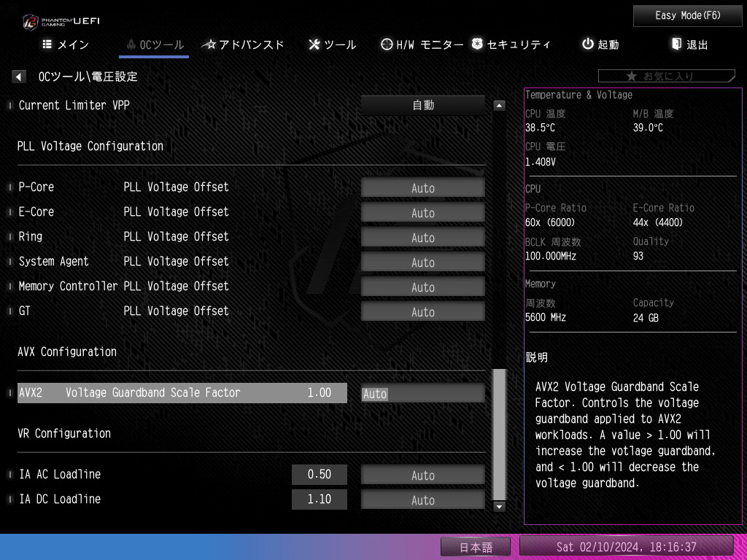Click the Quality 93 value
The height and width of the screenshot is (560, 747).
click(x=638, y=256)
